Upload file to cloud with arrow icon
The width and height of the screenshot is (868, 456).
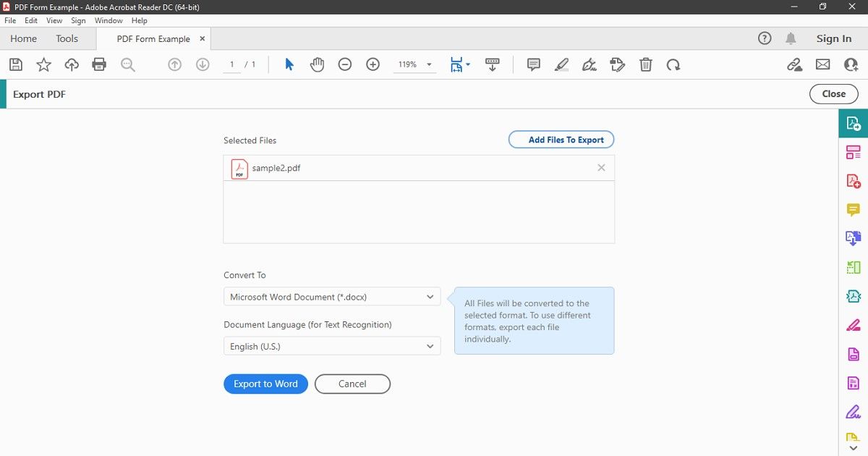(x=72, y=64)
